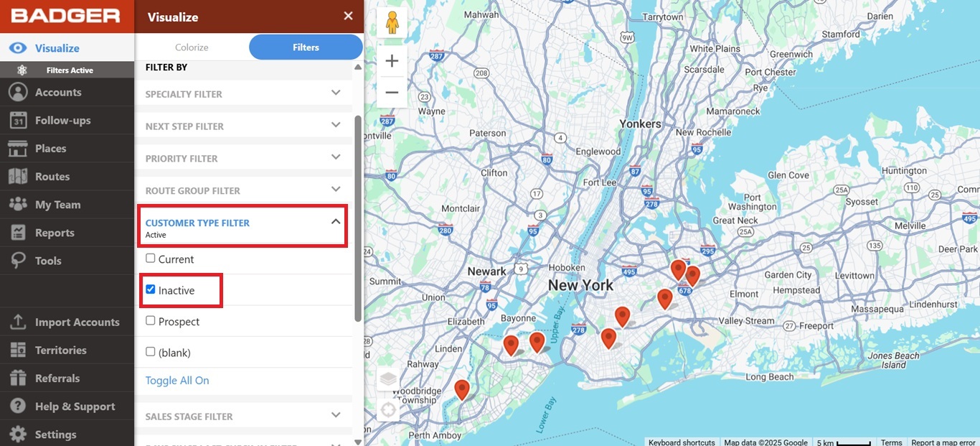Open Accounts via its person icon
This screenshot has height=446, width=980.
[18, 92]
